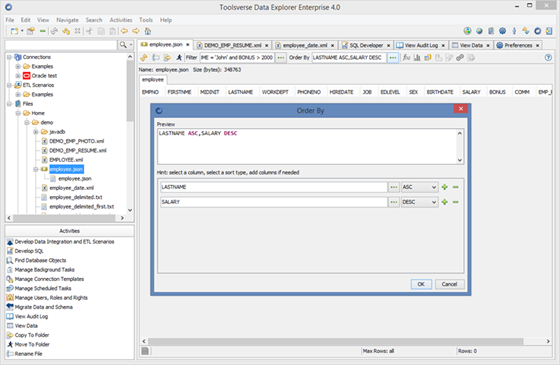Click the Paste clipboard icon in main toolbar
The height and width of the screenshot is (365, 560).
[112, 31]
